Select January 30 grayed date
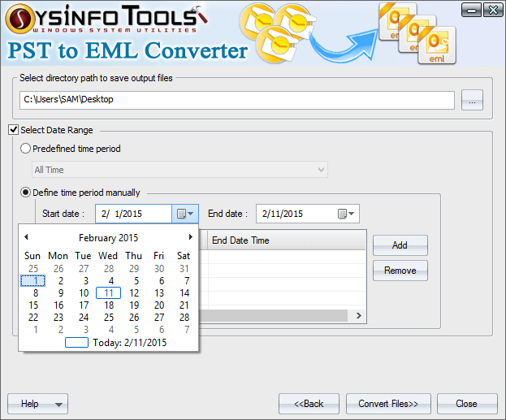The image size is (506, 420). pos(159,269)
